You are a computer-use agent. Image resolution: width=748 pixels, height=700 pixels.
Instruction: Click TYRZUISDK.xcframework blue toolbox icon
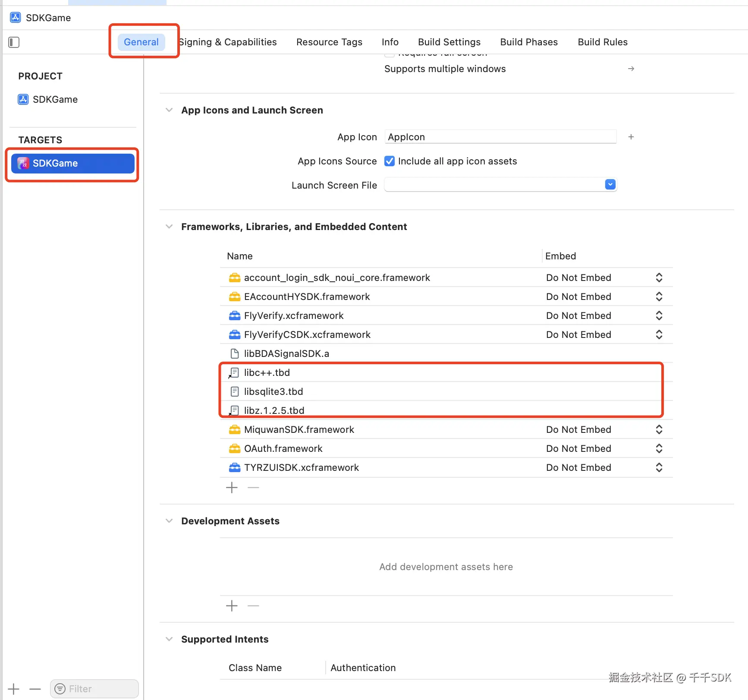pos(235,467)
